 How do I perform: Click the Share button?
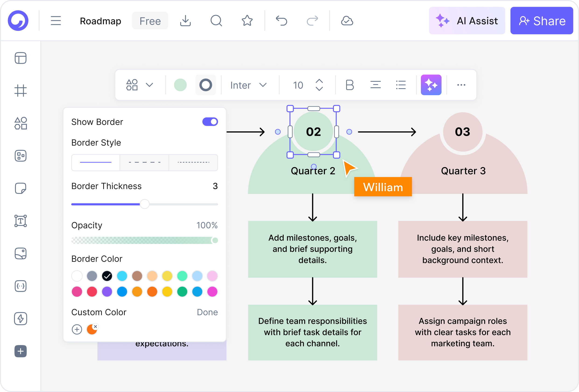(x=542, y=21)
